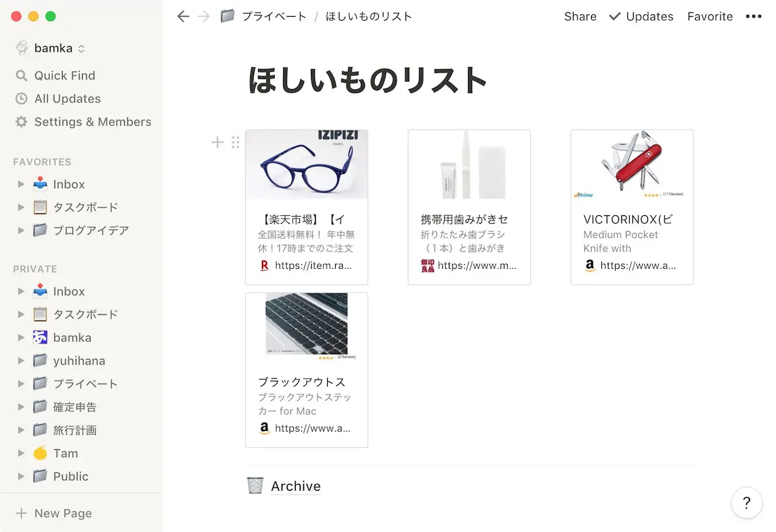
Task: Click the IZIPIZI glasses card thumbnail
Action: pyautogui.click(x=307, y=164)
